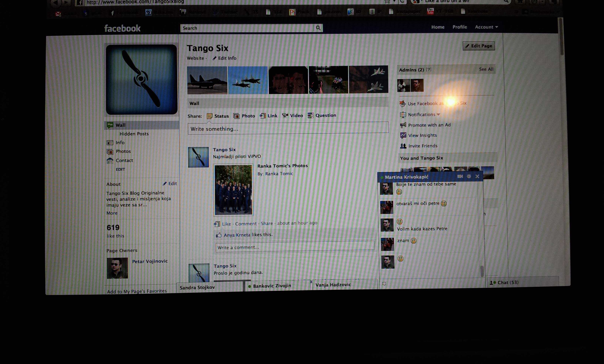604x364 pixels.
Task: Open the first jet photo in the photo strip
Action: 207,80
